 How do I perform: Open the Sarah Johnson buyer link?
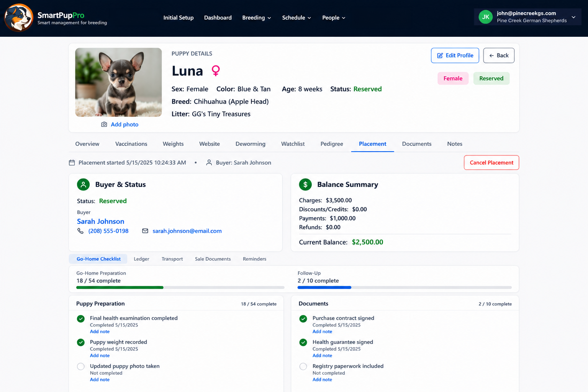(101, 222)
